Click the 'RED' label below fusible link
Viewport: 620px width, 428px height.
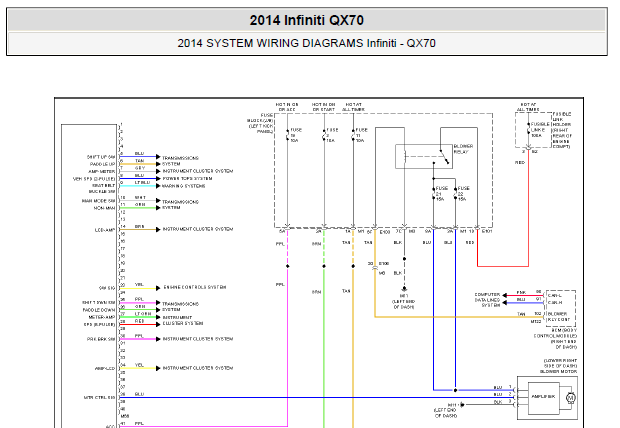pyautogui.click(x=520, y=163)
